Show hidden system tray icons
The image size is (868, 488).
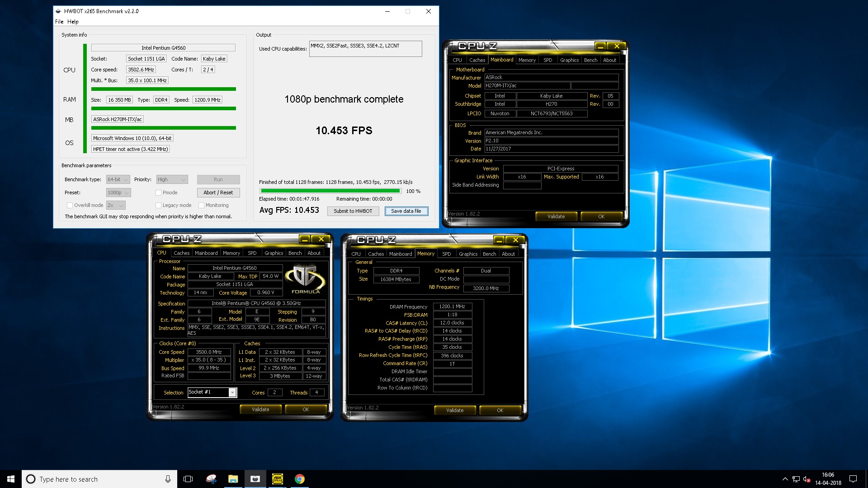click(x=785, y=479)
